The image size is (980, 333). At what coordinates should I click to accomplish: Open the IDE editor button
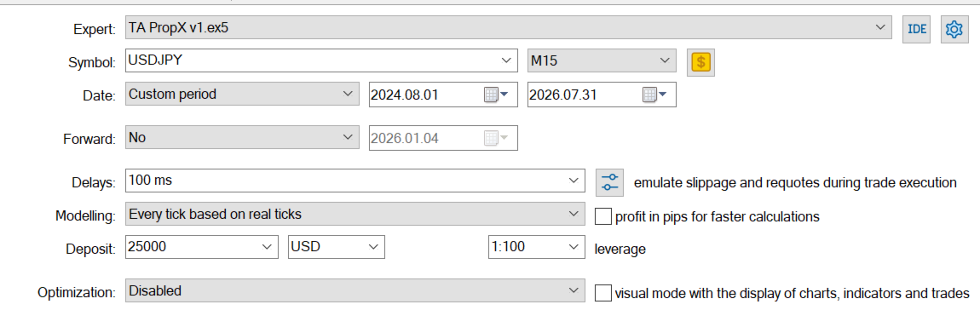916,29
